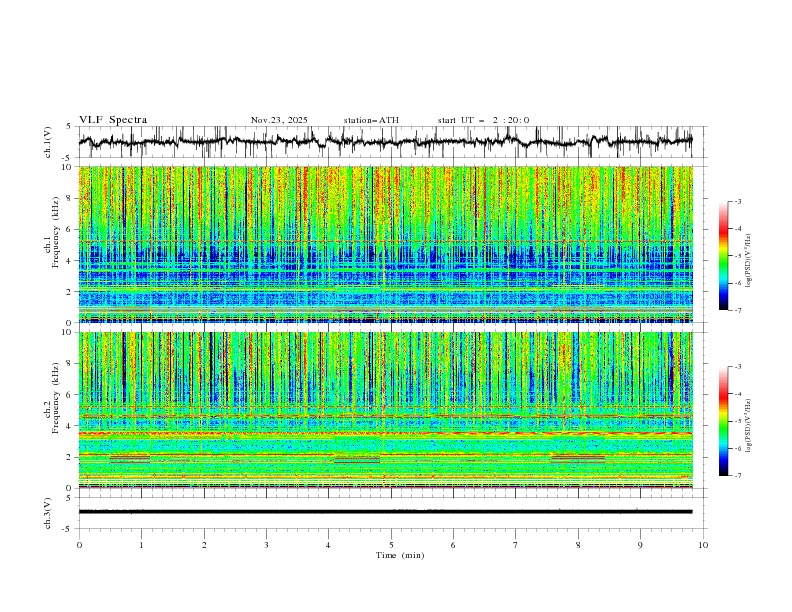792x612 pixels.
Task: Click the station=ATH label
Action: [x=371, y=120]
